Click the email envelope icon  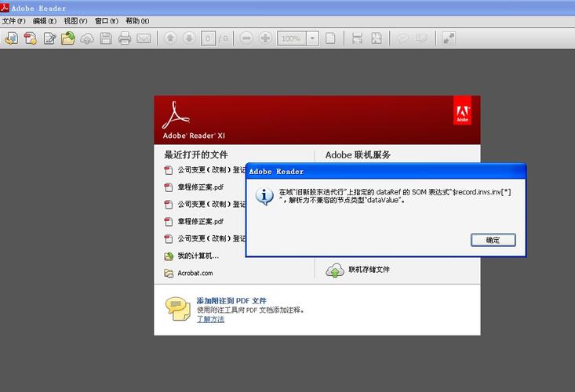[x=144, y=38]
